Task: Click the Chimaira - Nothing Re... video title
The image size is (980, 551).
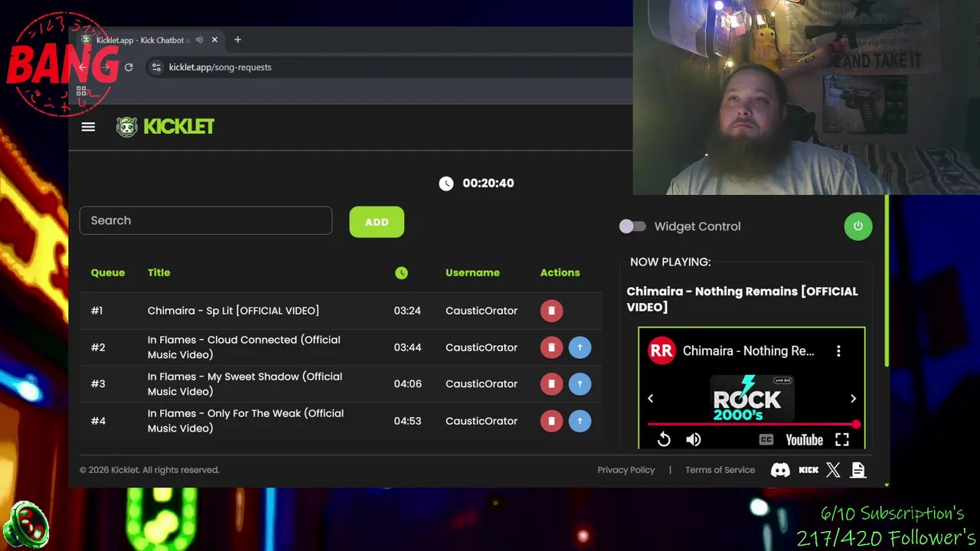Action: [749, 351]
